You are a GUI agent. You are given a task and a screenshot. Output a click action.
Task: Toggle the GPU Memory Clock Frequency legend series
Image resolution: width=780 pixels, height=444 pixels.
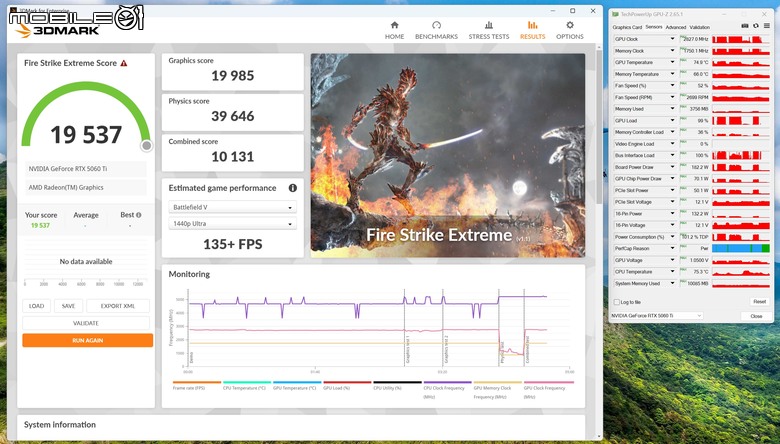point(497,390)
